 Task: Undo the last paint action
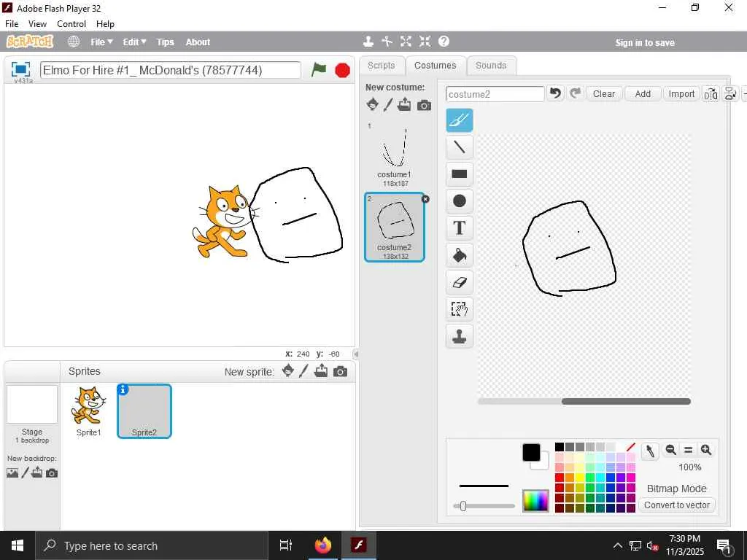555,93
